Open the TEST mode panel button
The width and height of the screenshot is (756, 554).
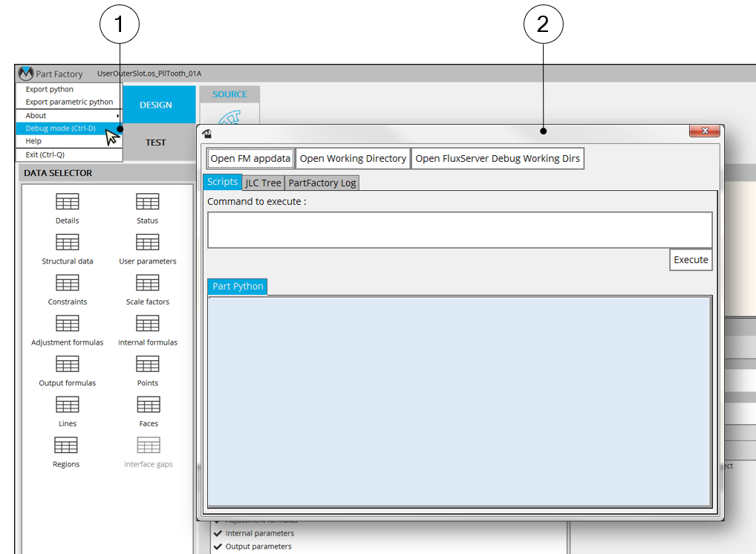click(x=155, y=143)
